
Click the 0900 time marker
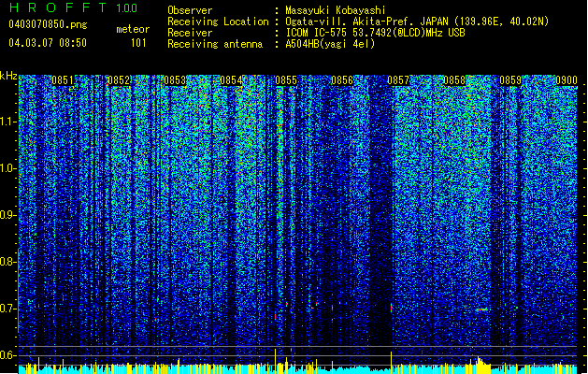pos(566,80)
